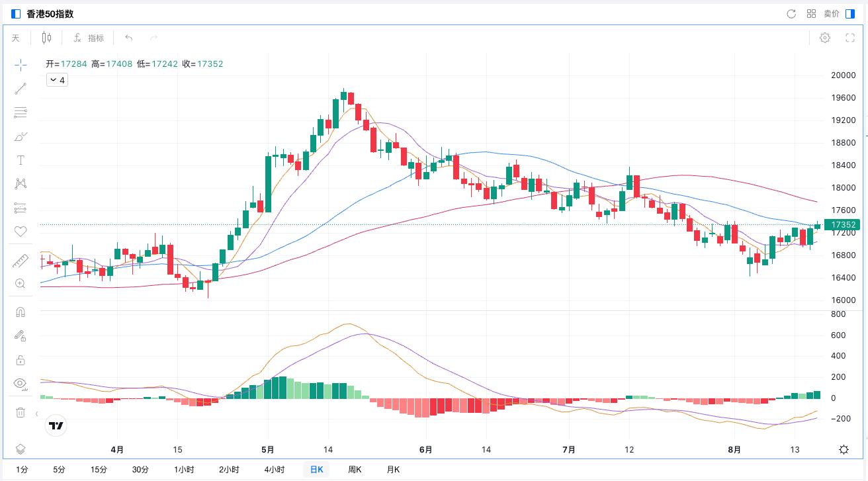Select the text annotation tool

tap(21, 160)
